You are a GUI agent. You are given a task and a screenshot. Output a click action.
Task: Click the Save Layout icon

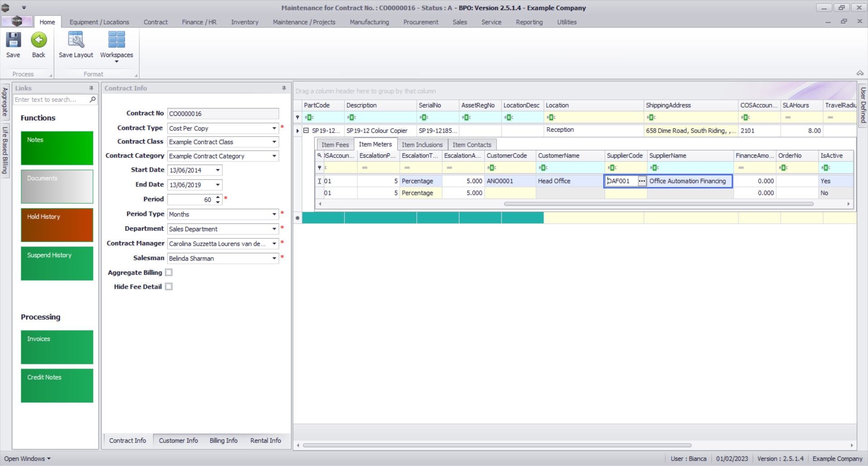[x=75, y=40]
